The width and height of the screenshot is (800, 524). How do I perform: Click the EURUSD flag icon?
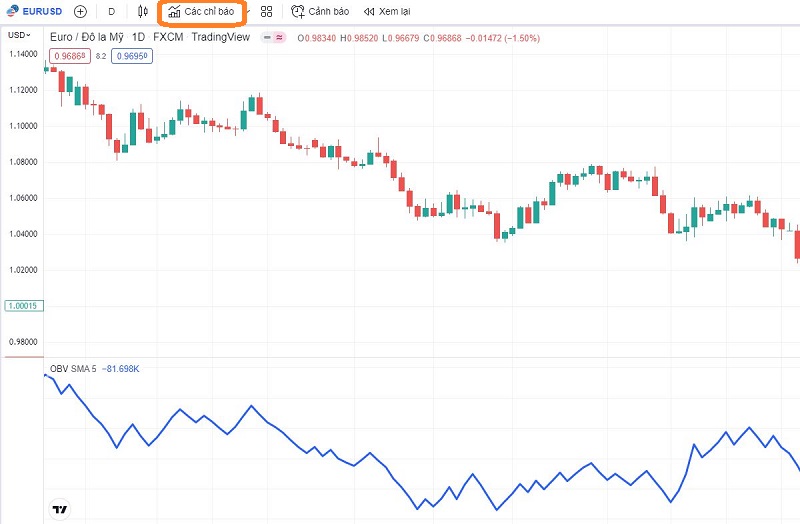point(12,11)
